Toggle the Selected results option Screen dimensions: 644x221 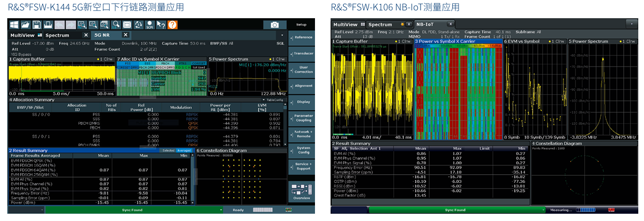(168, 150)
